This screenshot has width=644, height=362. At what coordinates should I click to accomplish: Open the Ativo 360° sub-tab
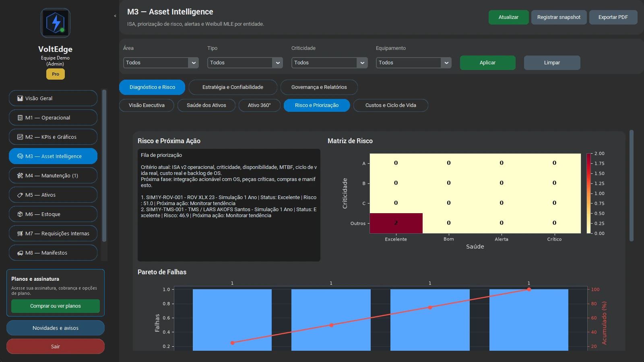click(259, 105)
